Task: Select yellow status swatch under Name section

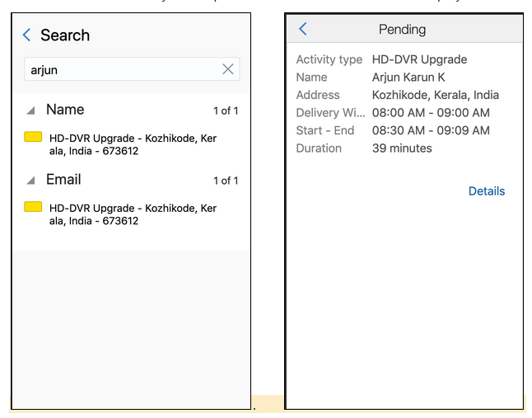Action: 33,137
